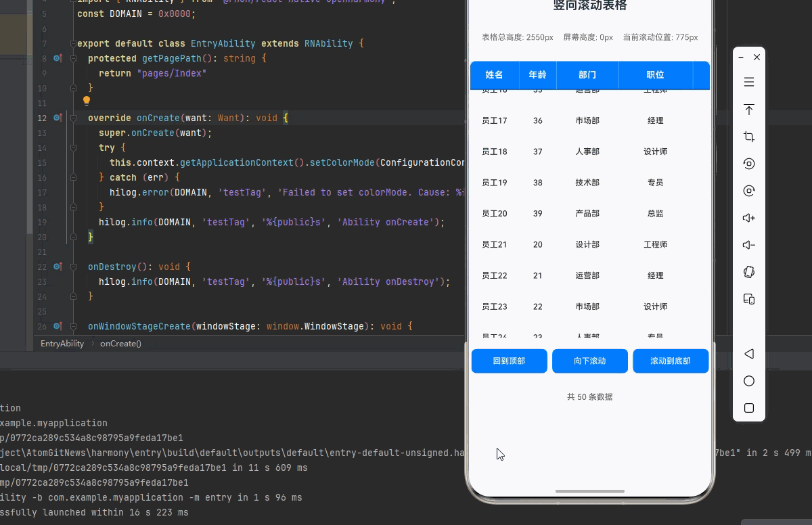
Task: Collapse getPagePath method fold at line 8
Action: 74,59
